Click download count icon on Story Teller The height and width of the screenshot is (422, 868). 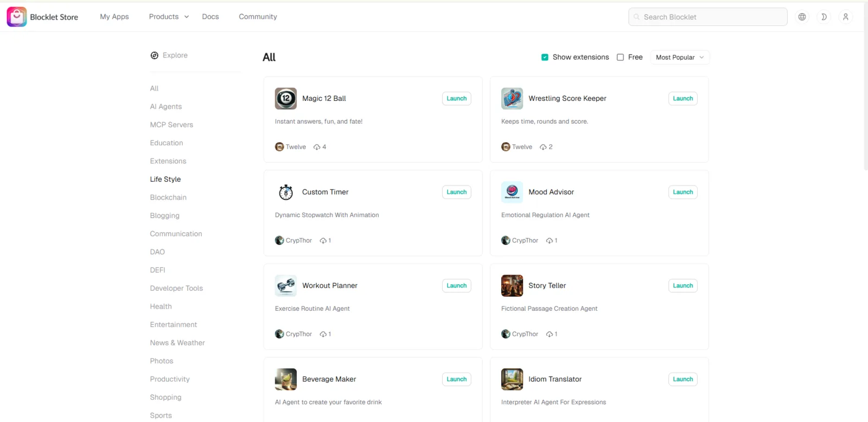(550, 334)
